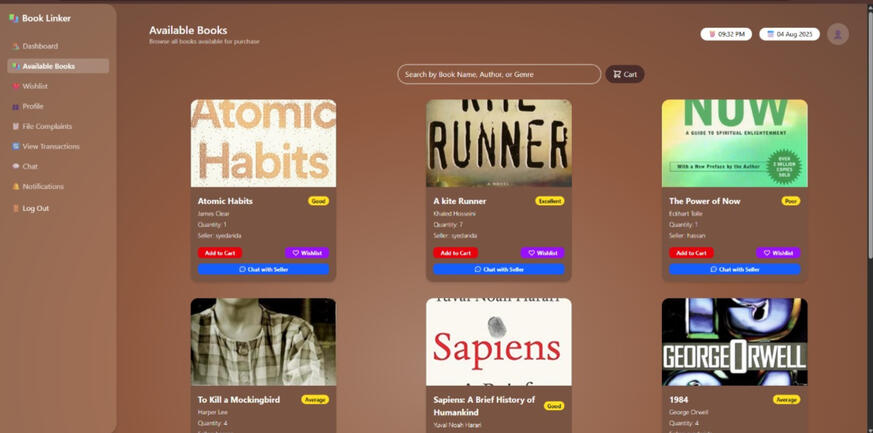Image resolution: width=873 pixels, height=433 pixels.
Task: Click the author name Eckhart Tolle
Action: tap(685, 214)
